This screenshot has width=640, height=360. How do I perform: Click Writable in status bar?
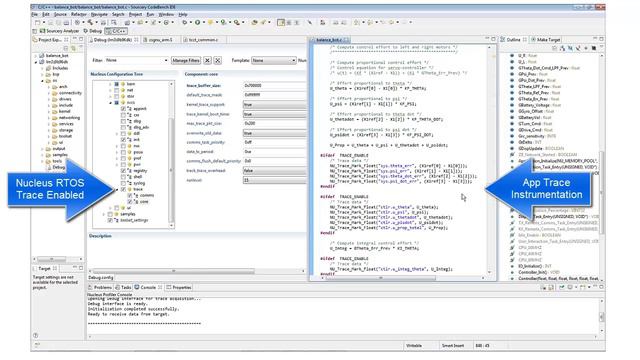point(414,346)
